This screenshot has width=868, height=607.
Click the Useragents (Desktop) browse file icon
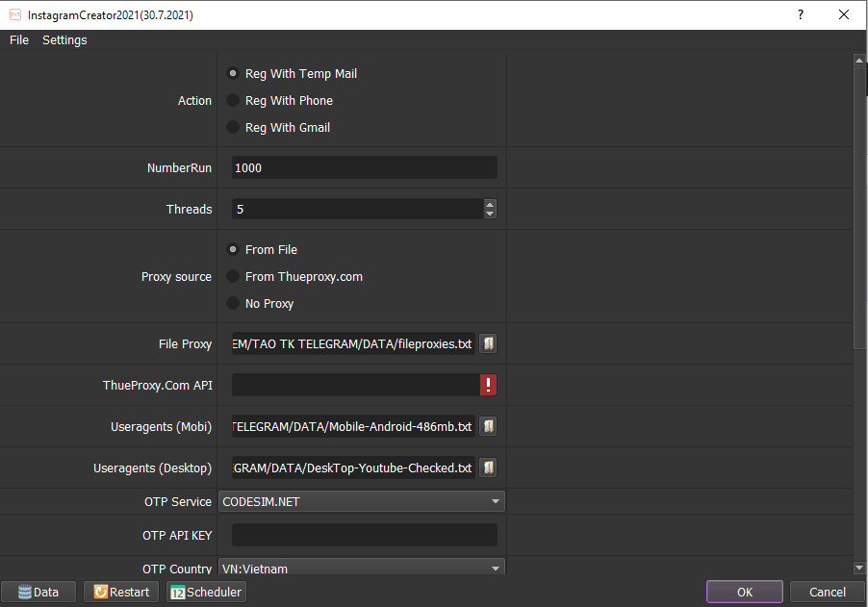[488, 468]
